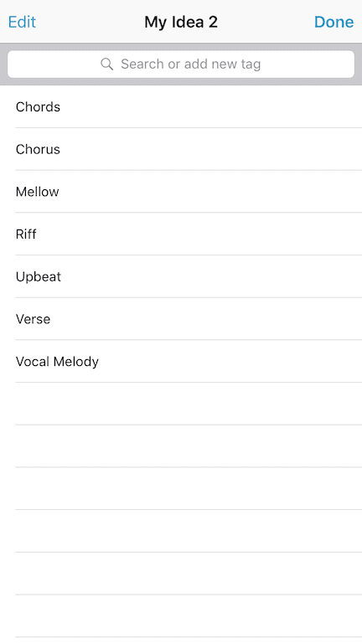The image size is (362, 644).
Task: Tag the idea as Verse
Action: click(x=181, y=319)
